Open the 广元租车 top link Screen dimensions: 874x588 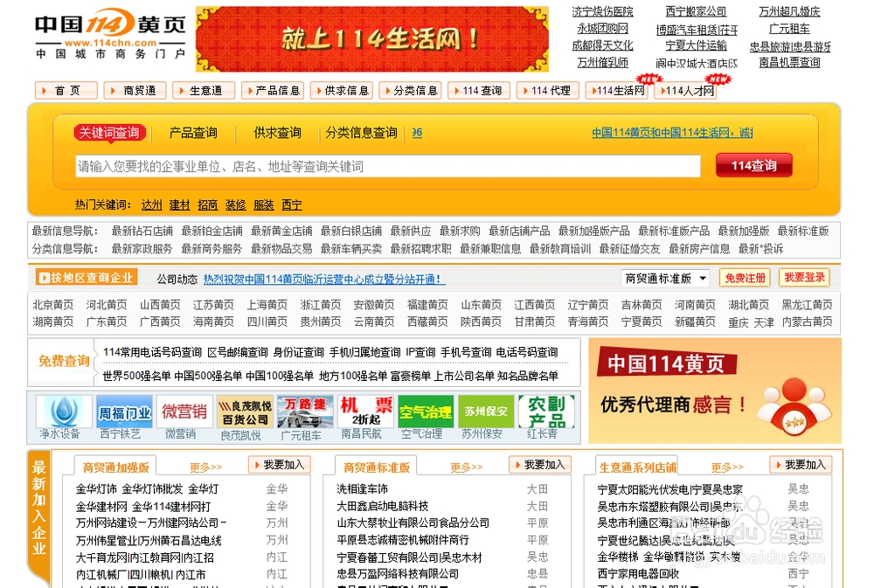click(x=789, y=29)
